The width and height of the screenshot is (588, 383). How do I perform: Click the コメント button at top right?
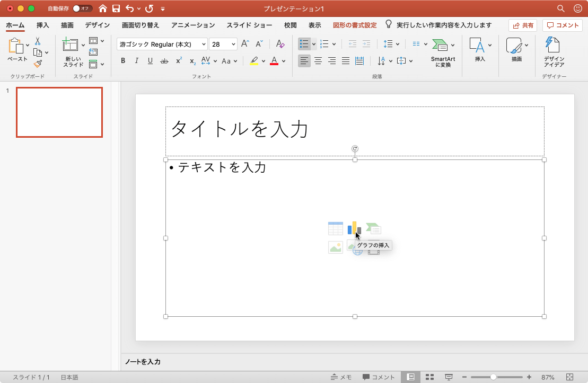click(563, 25)
